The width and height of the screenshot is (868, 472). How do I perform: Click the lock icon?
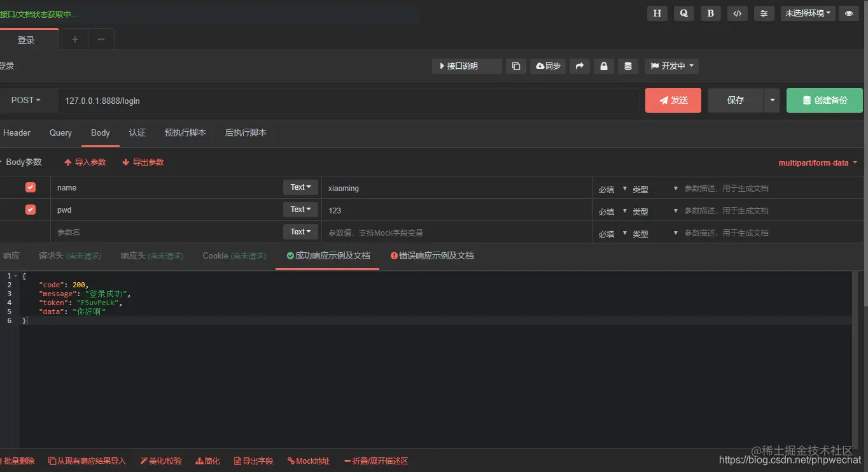(x=604, y=66)
